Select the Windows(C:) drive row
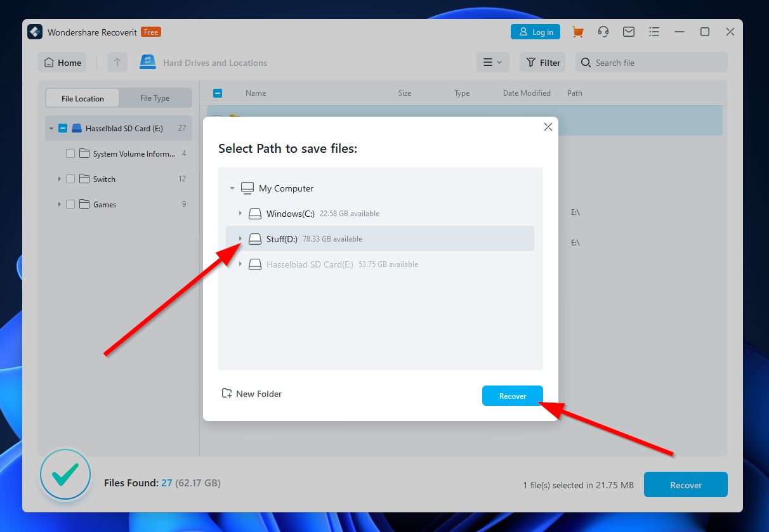 tap(380, 214)
